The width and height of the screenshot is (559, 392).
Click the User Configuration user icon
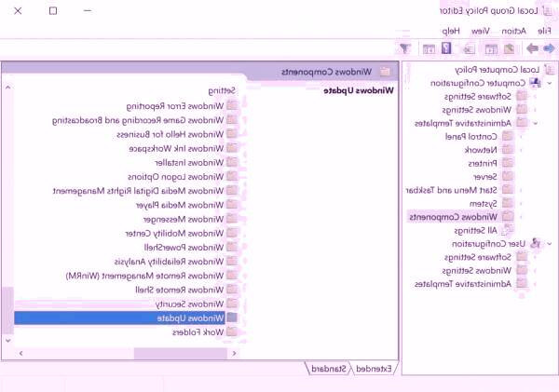[x=535, y=244]
